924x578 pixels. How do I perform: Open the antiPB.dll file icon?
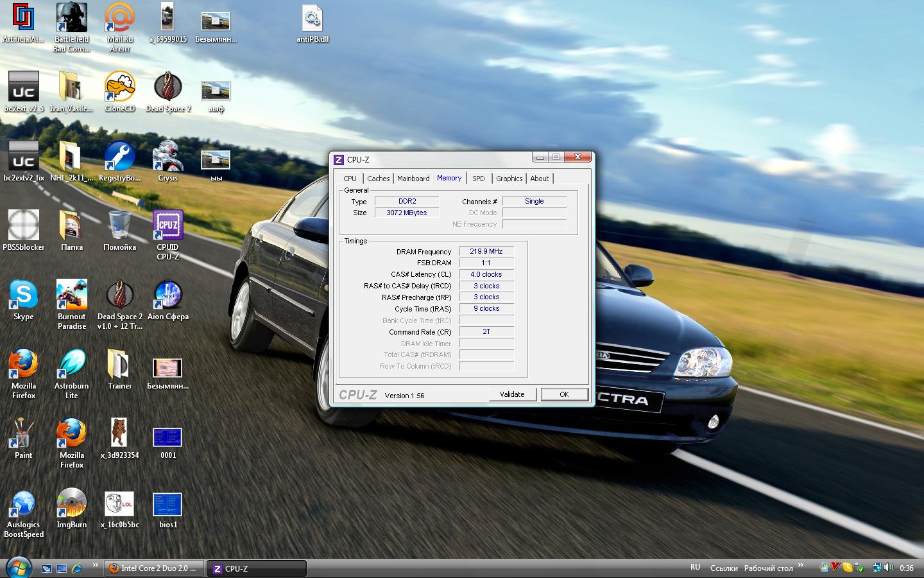tap(312, 19)
